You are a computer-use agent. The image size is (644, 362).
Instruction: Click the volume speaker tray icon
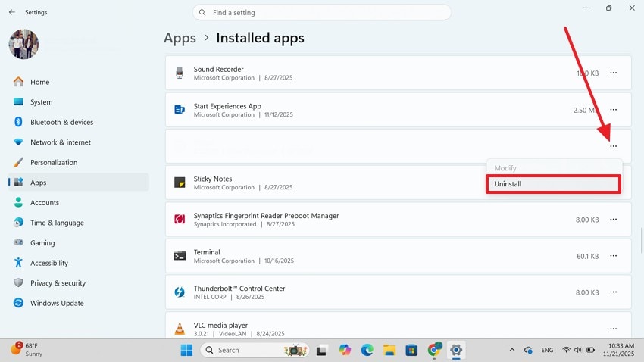(x=578, y=350)
